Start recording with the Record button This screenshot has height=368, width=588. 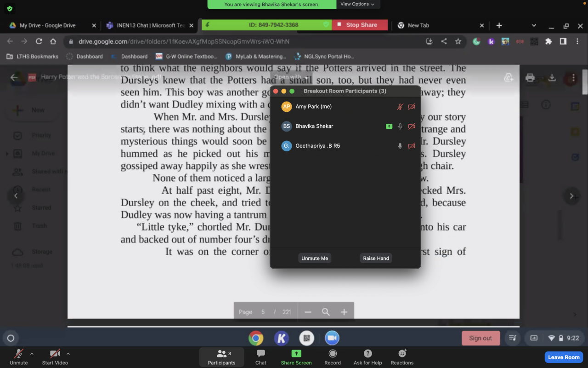(333, 357)
